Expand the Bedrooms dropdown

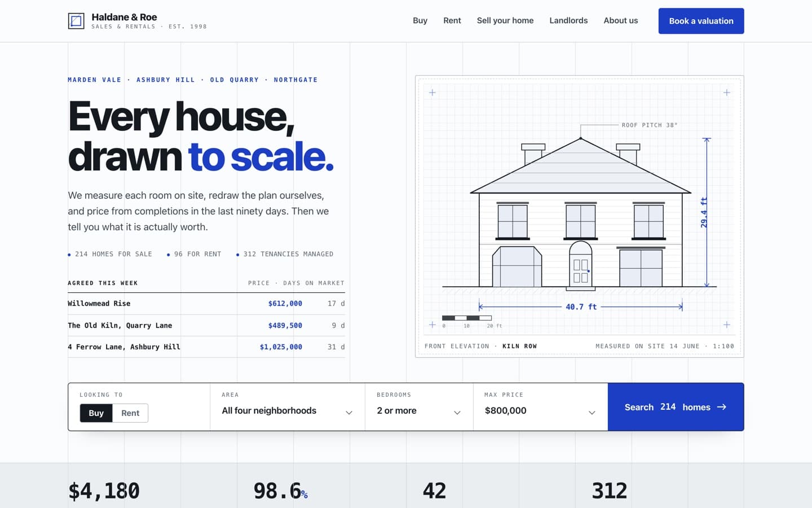[x=419, y=407]
